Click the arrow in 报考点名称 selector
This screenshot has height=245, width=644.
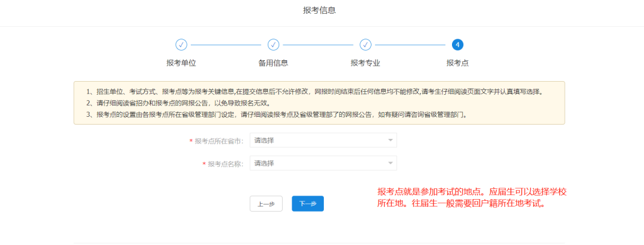coord(391,163)
